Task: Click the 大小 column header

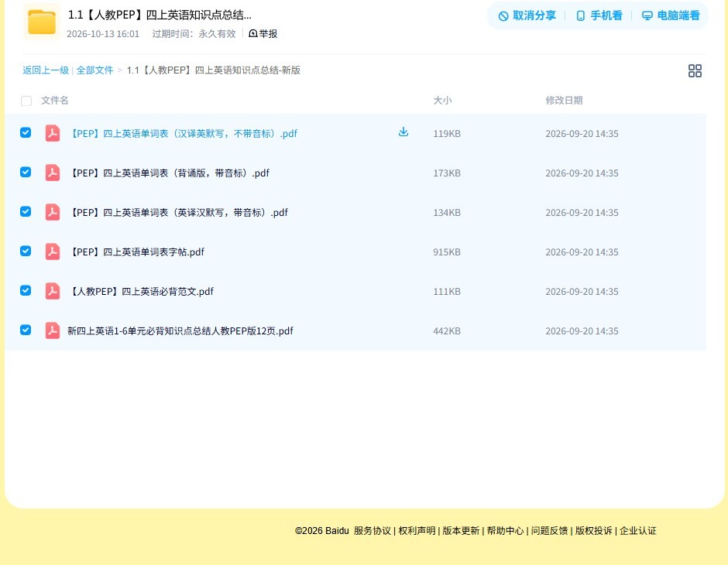Action: click(x=442, y=100)
